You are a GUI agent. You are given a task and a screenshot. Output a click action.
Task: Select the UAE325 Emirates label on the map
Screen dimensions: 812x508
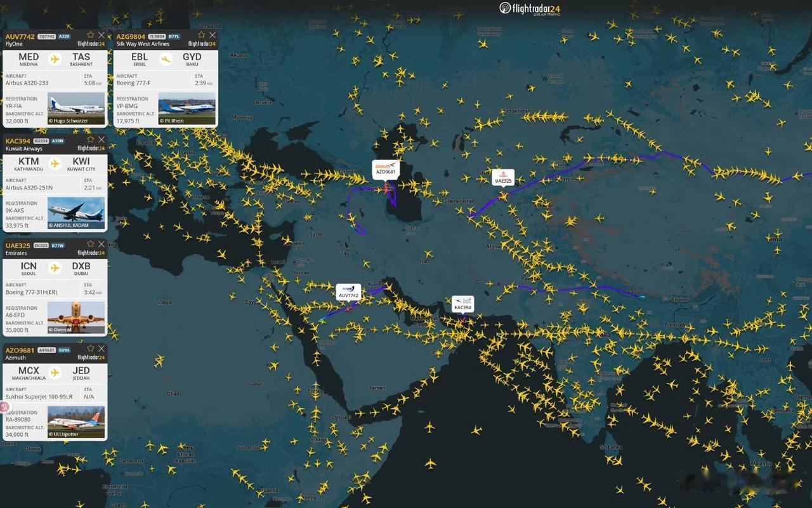click(x=503, y=178)
